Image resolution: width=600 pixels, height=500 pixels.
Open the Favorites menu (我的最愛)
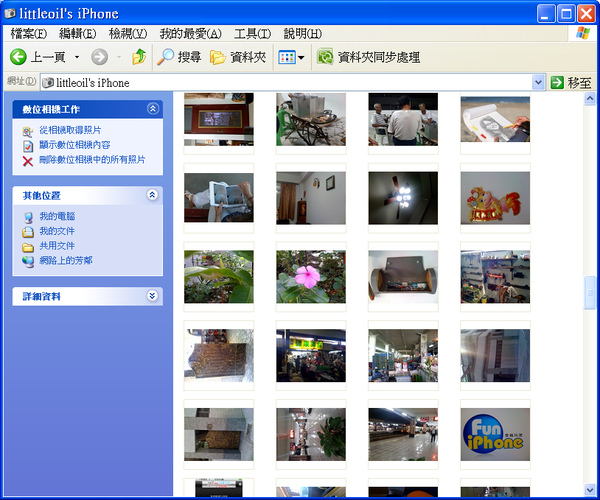191,34
